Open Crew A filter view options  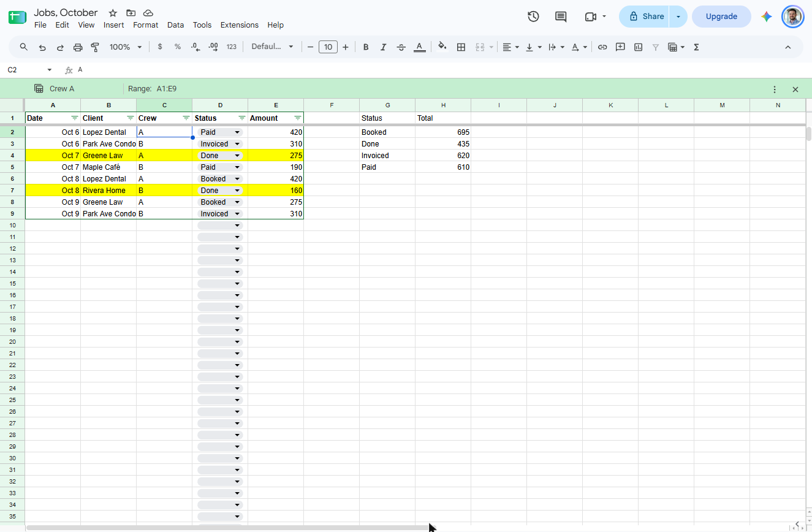pyautogui.click(x=775, y=89)
